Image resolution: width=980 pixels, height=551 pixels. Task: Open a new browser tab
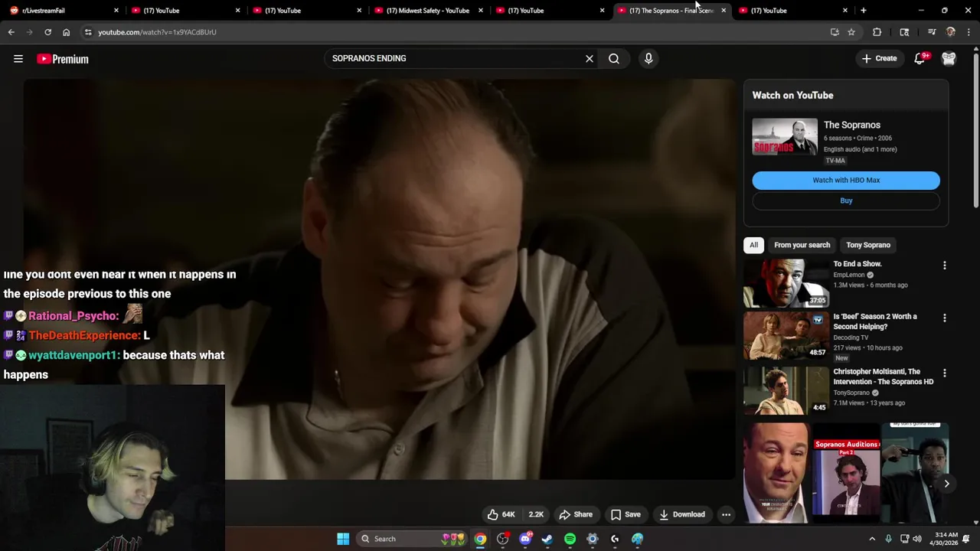tap(863, 11)
